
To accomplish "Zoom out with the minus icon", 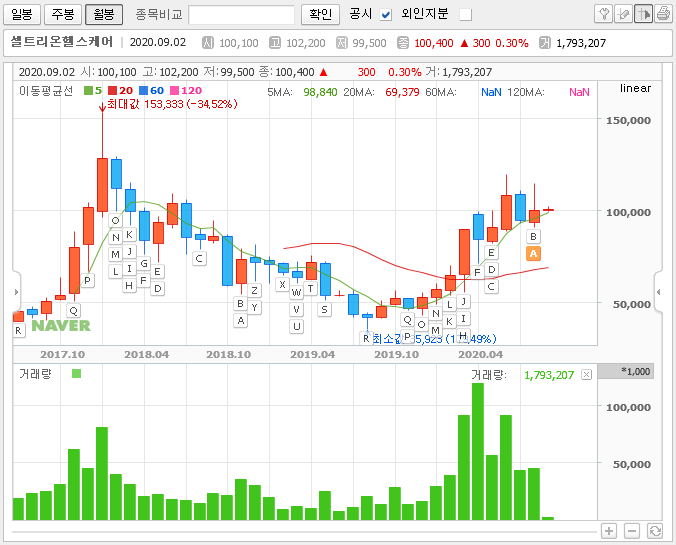I will pos(632,531).
